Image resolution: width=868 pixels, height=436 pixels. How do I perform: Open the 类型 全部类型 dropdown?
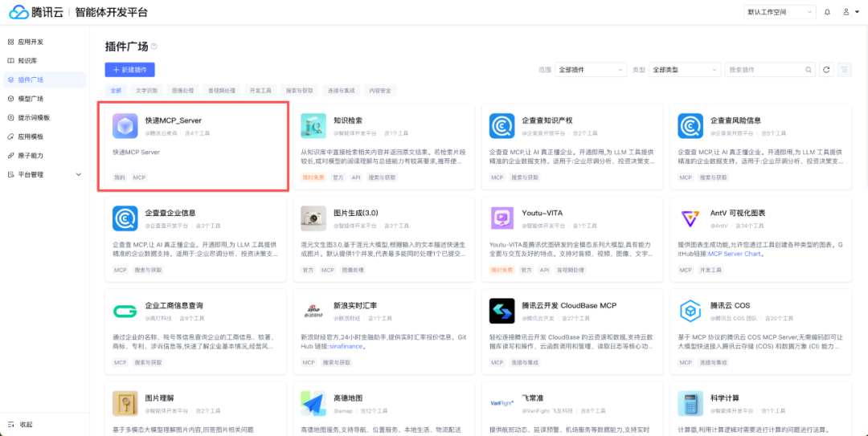[684, 70]
